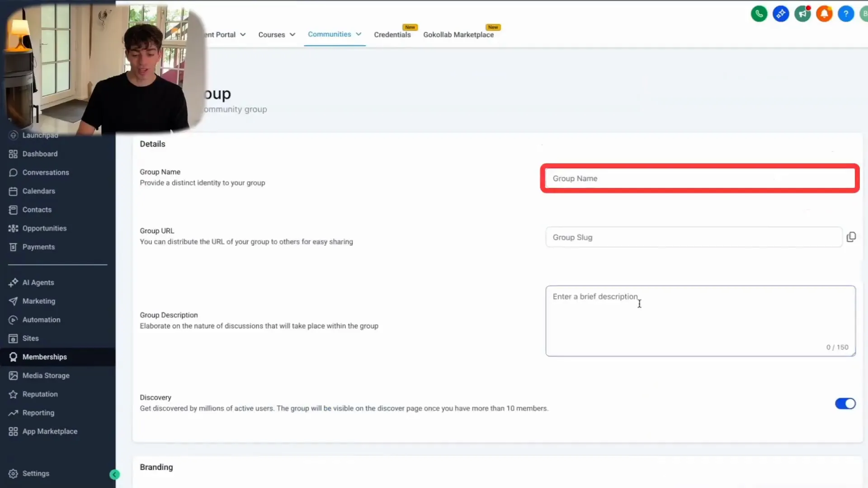
Task: Open the Opportunities section
Action: tap(44, 228)
